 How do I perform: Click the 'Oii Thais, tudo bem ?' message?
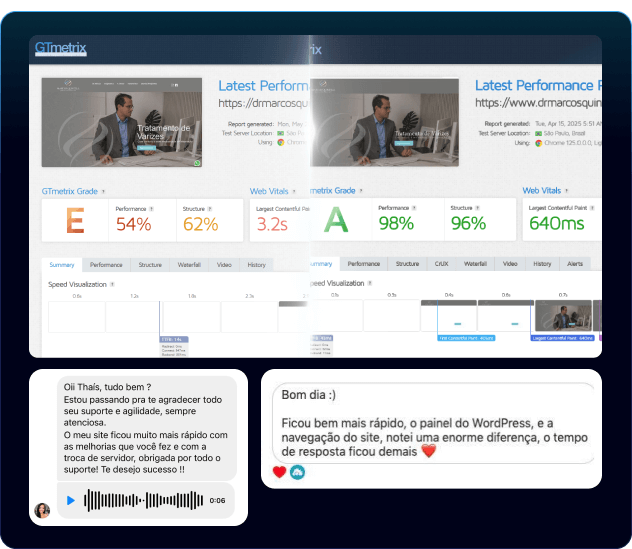[108, 387]
